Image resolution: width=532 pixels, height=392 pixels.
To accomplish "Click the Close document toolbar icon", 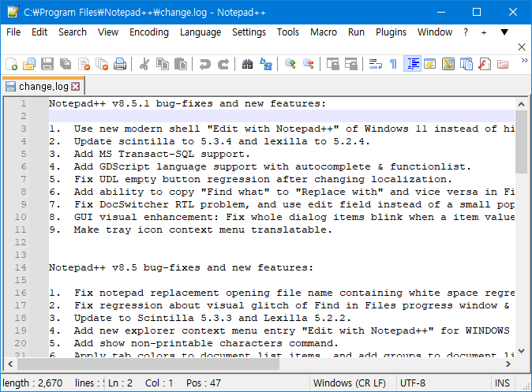I will [84, 64].
